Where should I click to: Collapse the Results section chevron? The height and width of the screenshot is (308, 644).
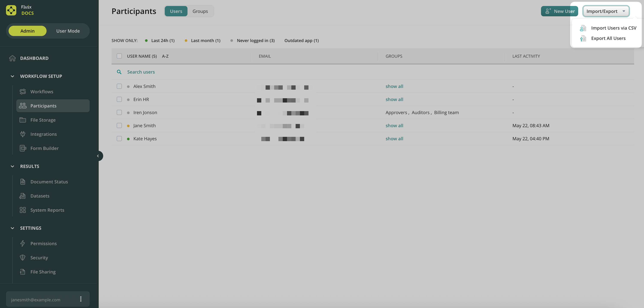click(x=12, y=166)
